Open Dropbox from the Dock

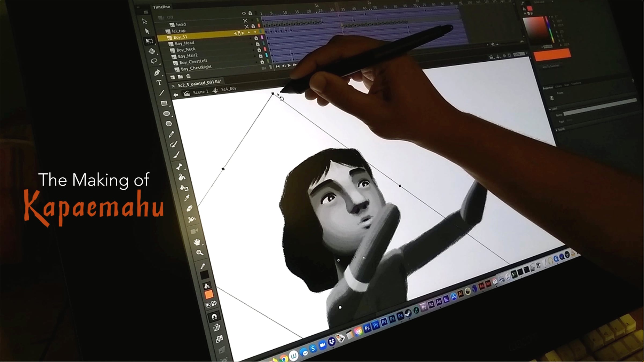point(332,341)
